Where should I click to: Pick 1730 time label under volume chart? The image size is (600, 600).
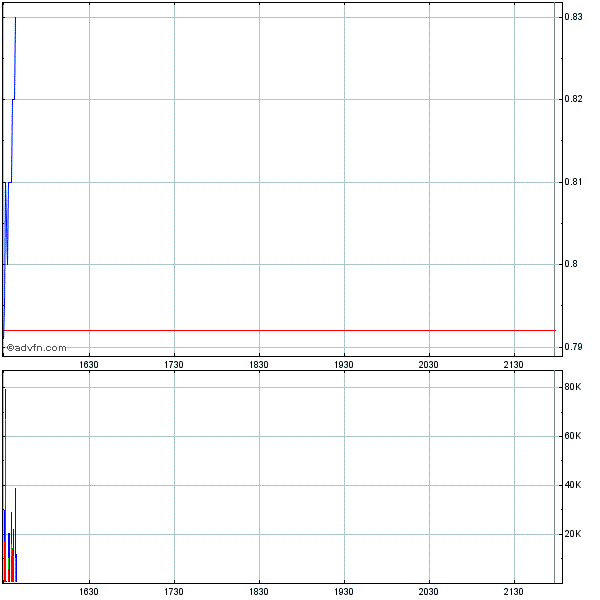[174, 592]
